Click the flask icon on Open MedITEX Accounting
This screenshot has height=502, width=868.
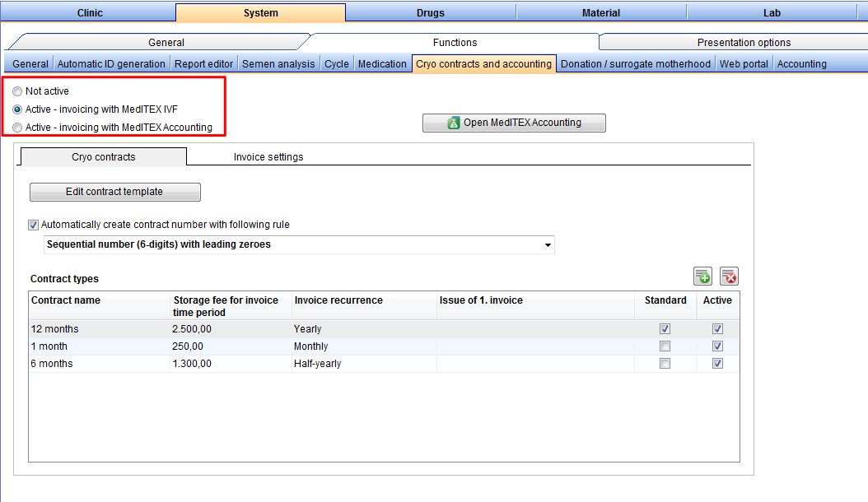pos(454,123)
